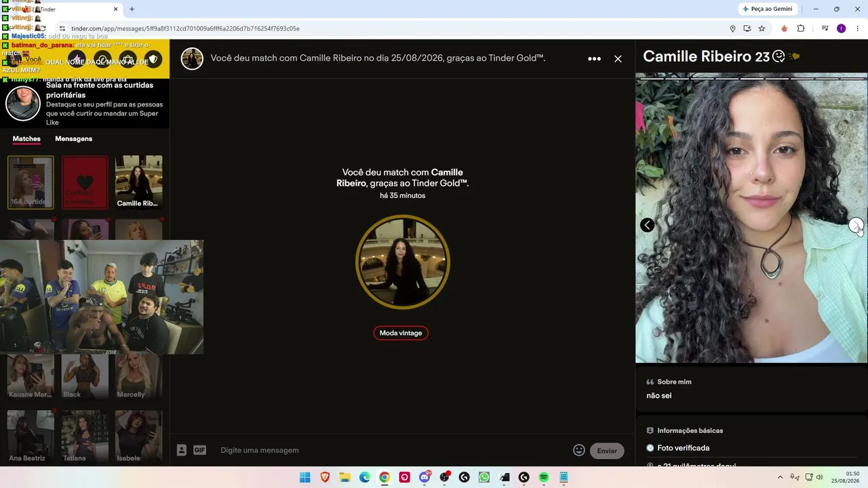This screenshot has width=868, height=488.
Task: Launch Brave from the taskbar
Action: (x=325, y=478)
